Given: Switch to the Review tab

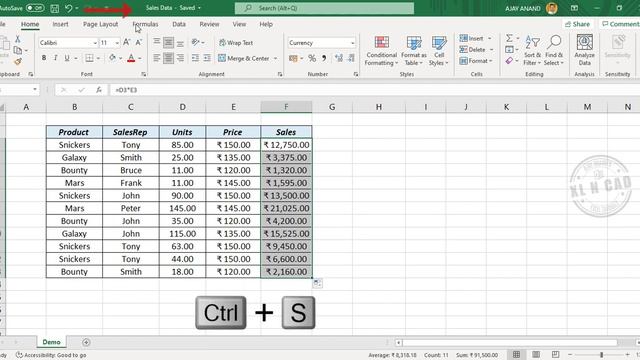Looking at the screenshot, I should pyautogui.click(x=209, y=24).
